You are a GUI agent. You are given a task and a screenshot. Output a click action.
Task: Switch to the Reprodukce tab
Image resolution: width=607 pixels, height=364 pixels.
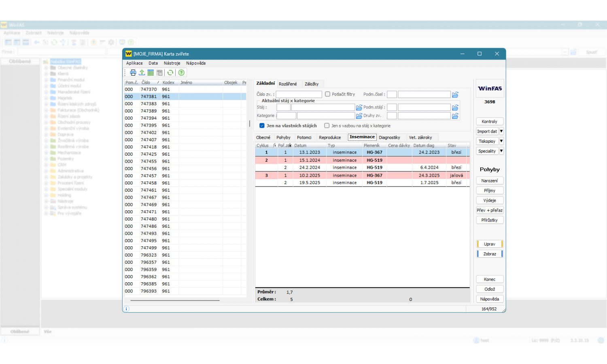(330, 138)
